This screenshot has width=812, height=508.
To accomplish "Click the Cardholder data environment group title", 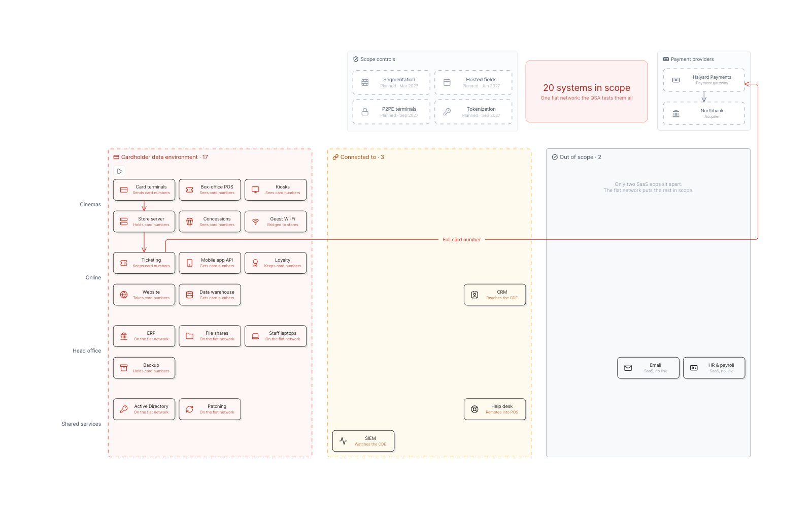I will pos(164,157).
